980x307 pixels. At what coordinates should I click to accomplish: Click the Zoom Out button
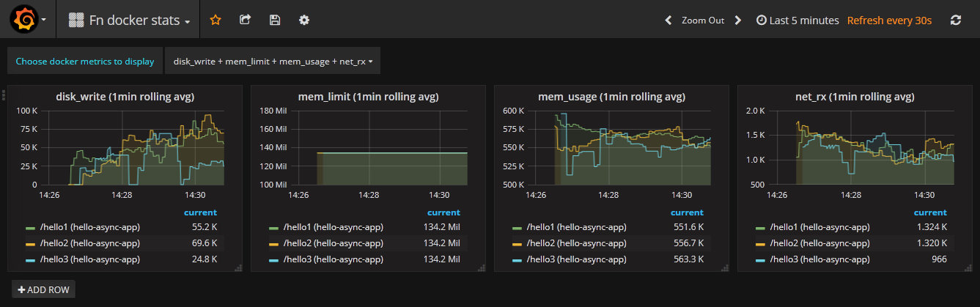[x=702, y=21]
